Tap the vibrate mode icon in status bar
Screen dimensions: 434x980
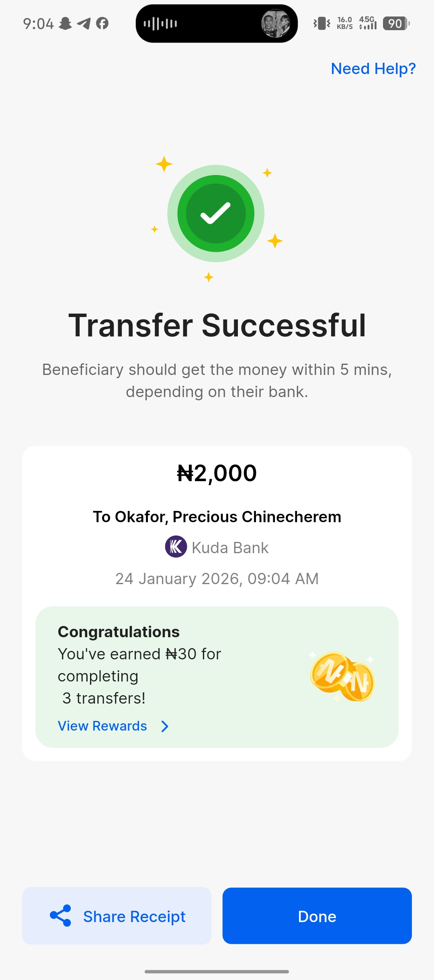(x=321, y=24)
